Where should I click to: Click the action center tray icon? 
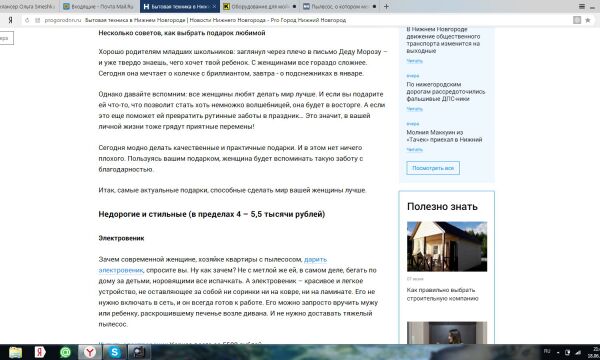pyautogui.click(x=567, y=352)
